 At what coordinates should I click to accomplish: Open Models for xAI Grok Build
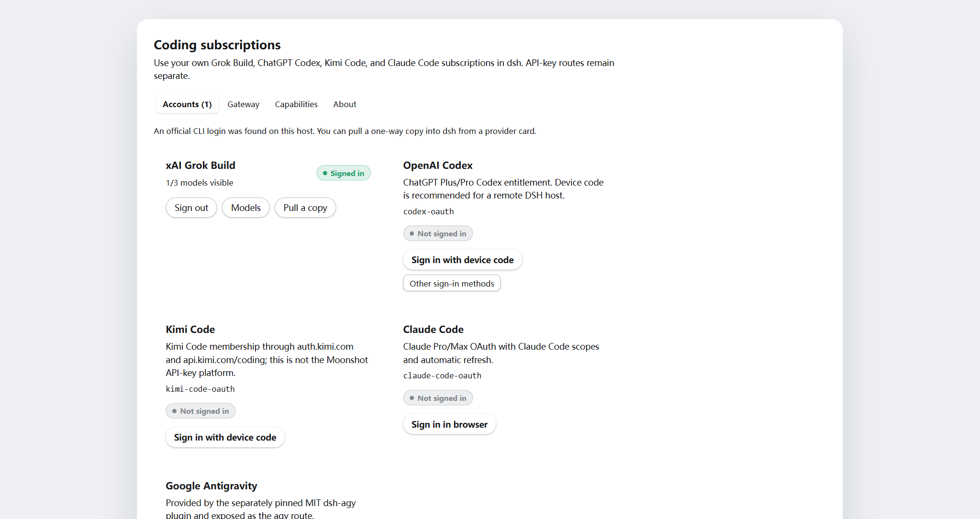coord(246,208)
